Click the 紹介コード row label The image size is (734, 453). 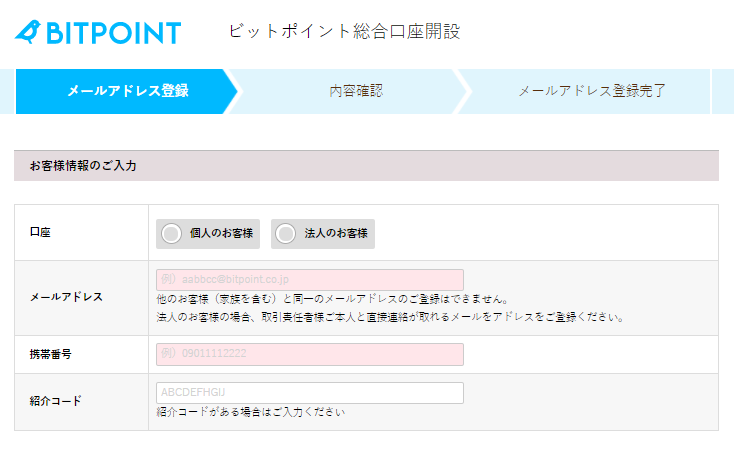click(x=56, y=401)
